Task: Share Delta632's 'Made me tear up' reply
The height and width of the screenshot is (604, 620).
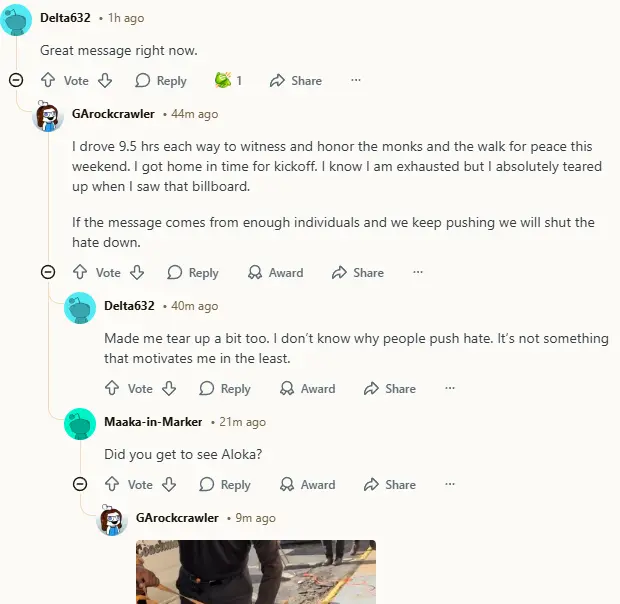Action: point(390,389)
